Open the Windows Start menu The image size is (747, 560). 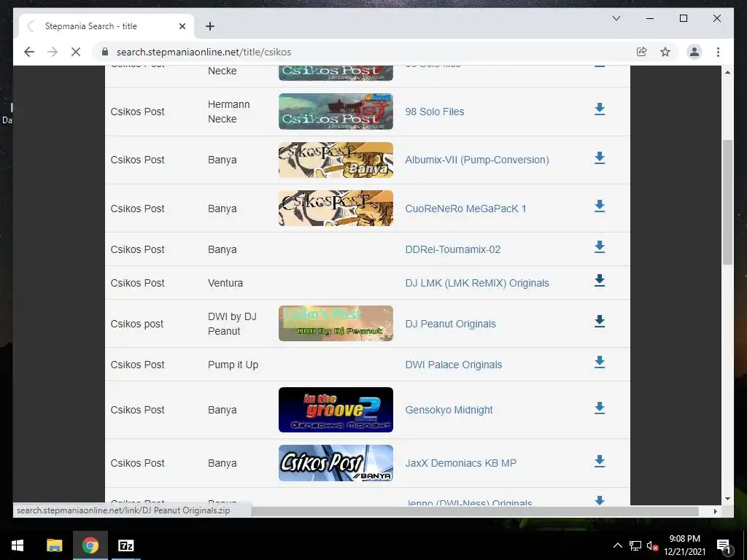point(18,545)
